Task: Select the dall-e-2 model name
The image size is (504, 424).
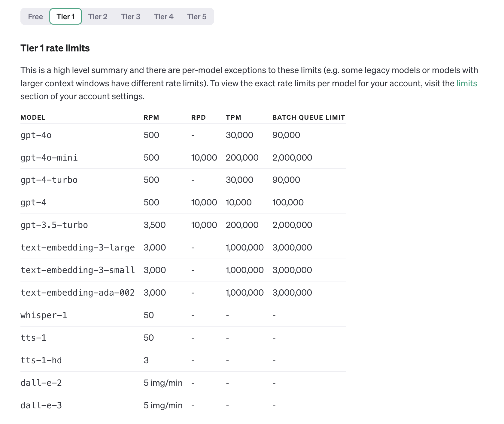Action: [x=41, y=383]
